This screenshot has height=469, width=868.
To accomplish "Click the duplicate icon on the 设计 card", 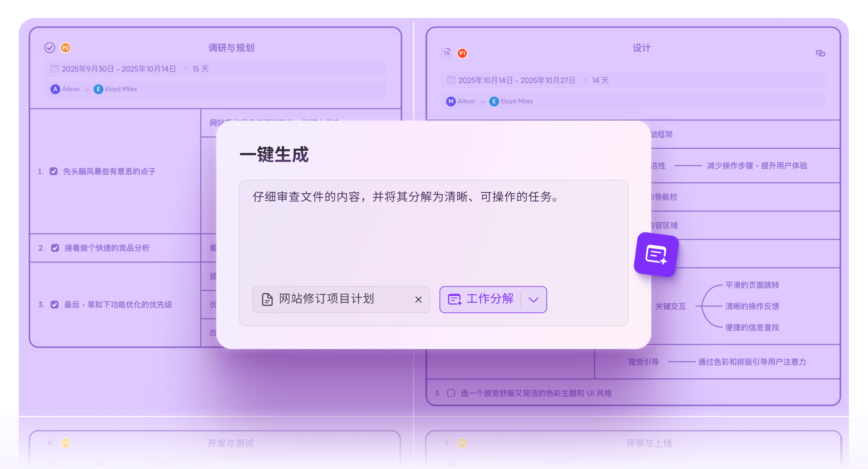I will click(x=820, y=53).
